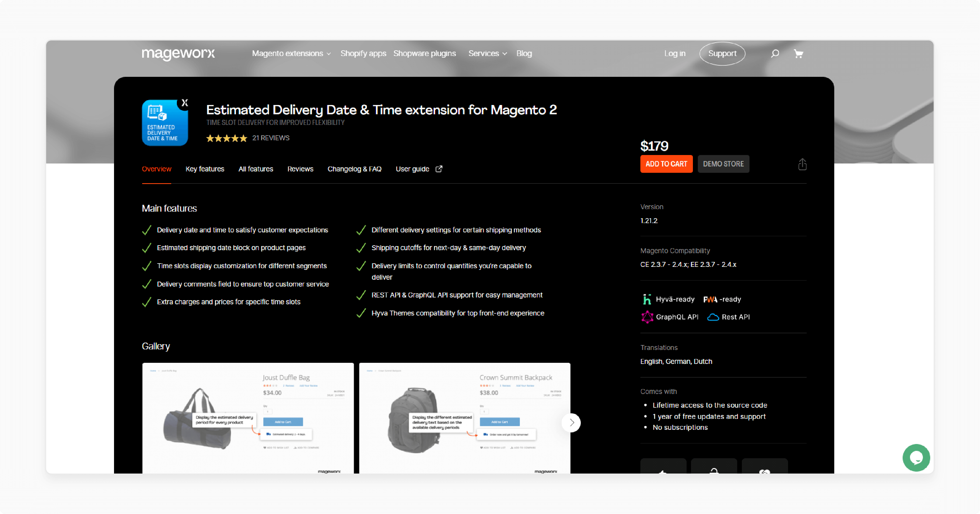Click version number 1.21.2
Screen dimensions: 980x514
649,221
